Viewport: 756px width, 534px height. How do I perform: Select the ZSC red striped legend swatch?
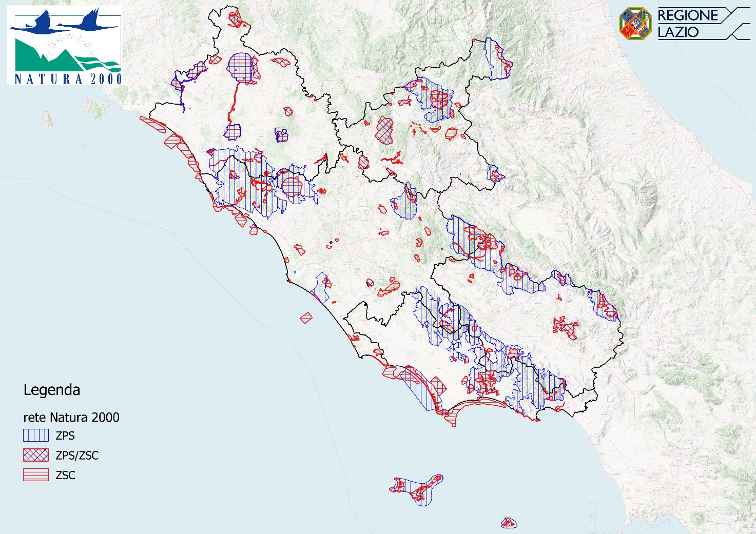point(36,475)
